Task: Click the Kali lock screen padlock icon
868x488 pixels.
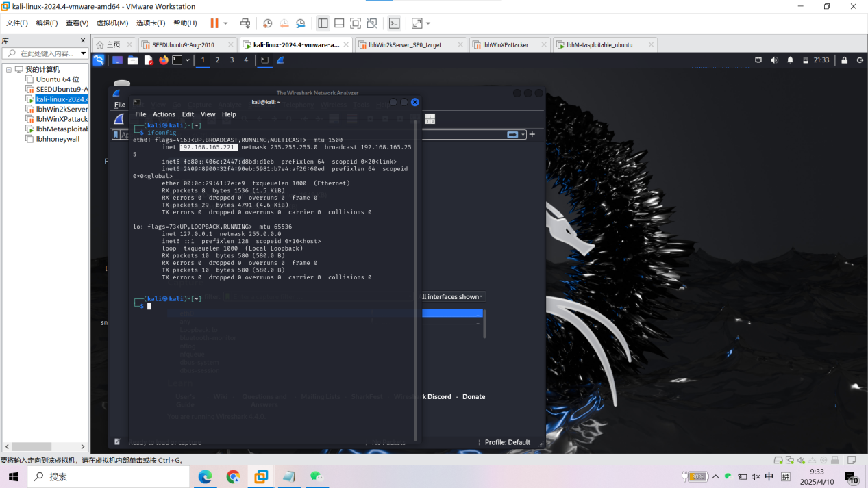Action: (x=844, y=60)
